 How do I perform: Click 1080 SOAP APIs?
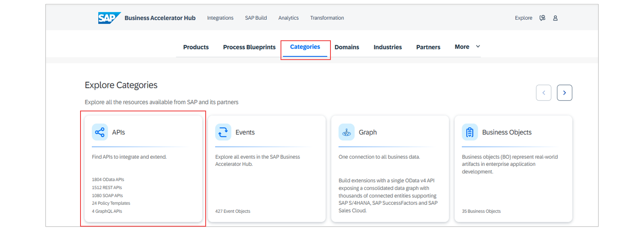107,196
